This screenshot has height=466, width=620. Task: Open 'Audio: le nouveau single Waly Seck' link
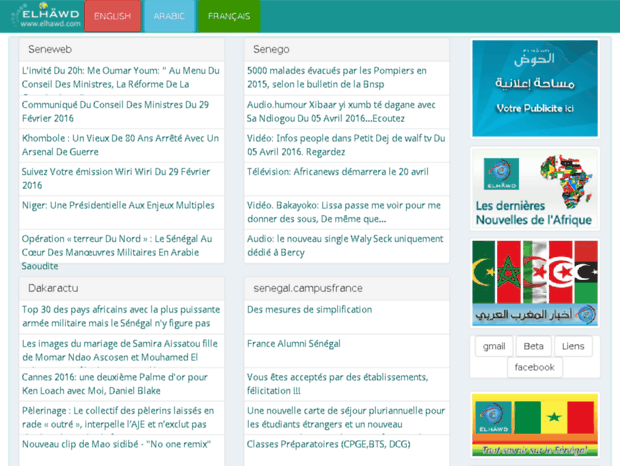click(x=347, y=246)
